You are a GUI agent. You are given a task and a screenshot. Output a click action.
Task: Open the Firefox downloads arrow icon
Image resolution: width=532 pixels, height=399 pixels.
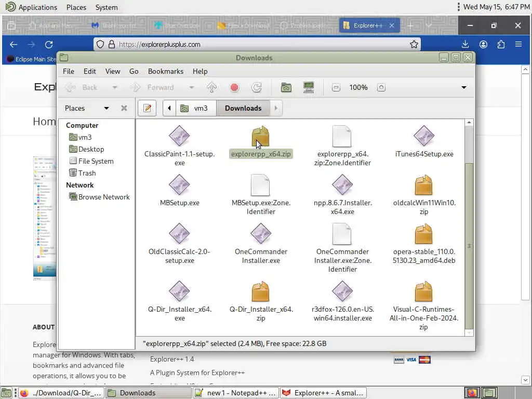465,45
